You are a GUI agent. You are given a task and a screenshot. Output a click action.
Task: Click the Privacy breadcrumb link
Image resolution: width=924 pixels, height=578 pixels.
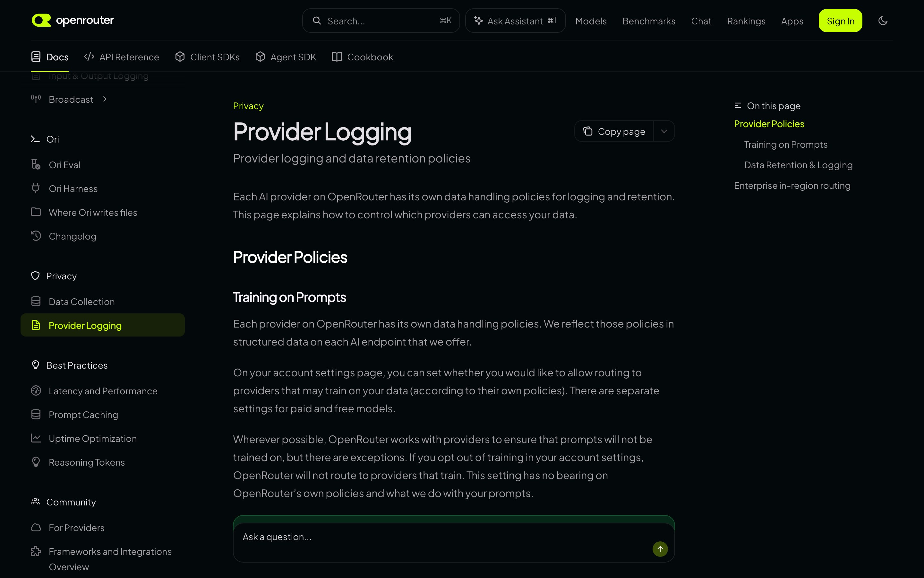pyautogui.click(x=248, y=106)
